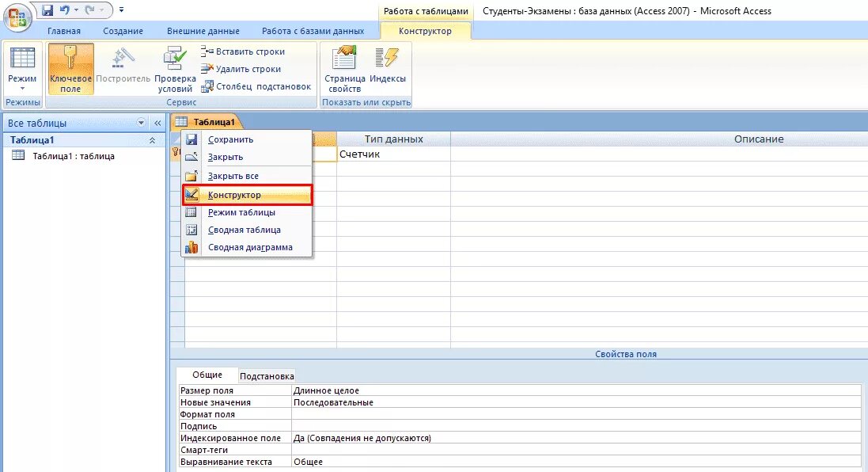This screenshot has height=472, width=868.
Task: Click the Сводная диаграмма chart icon in menu
Action: click(191, 248)
